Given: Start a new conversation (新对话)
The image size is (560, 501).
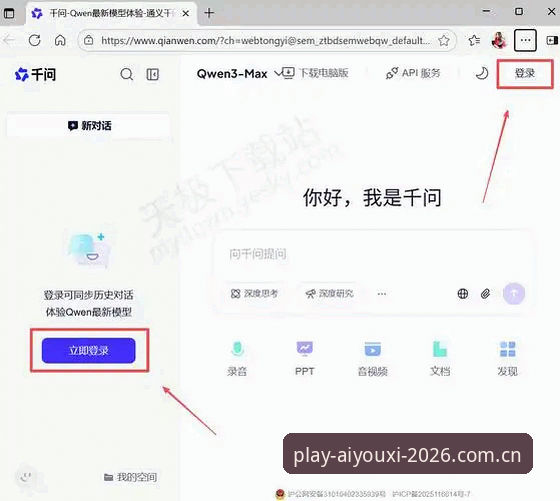Looking at the screenshot, I should pos(88,126).
